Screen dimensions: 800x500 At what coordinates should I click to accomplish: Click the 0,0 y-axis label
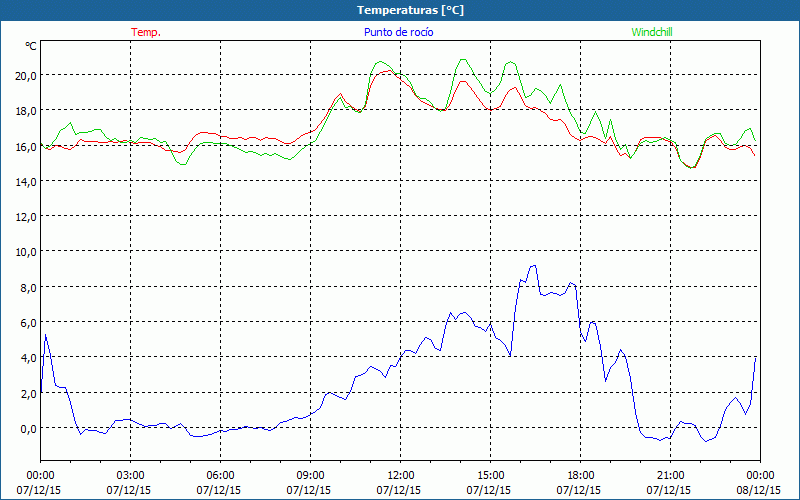coord(29,429)
